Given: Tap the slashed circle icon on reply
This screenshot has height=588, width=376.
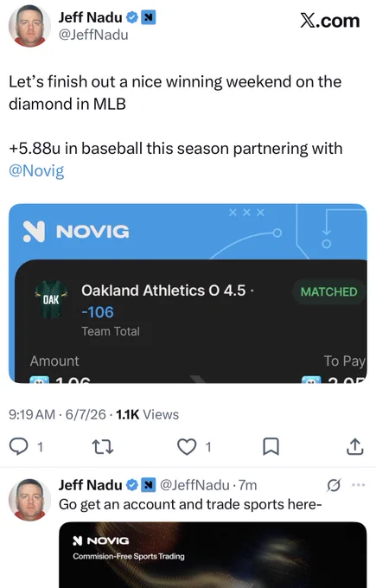Looking at the screenshot, I should (334, 485).
